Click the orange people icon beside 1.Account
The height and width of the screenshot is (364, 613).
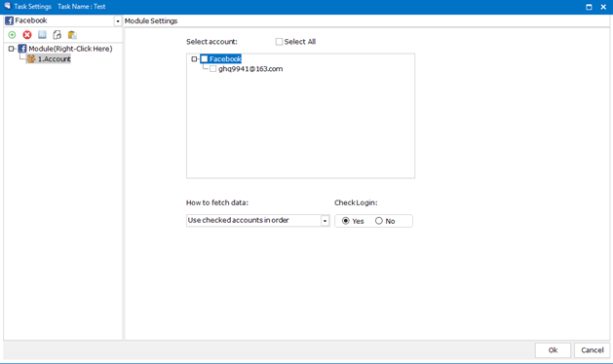pyautogui.click(x=31, y=59)
